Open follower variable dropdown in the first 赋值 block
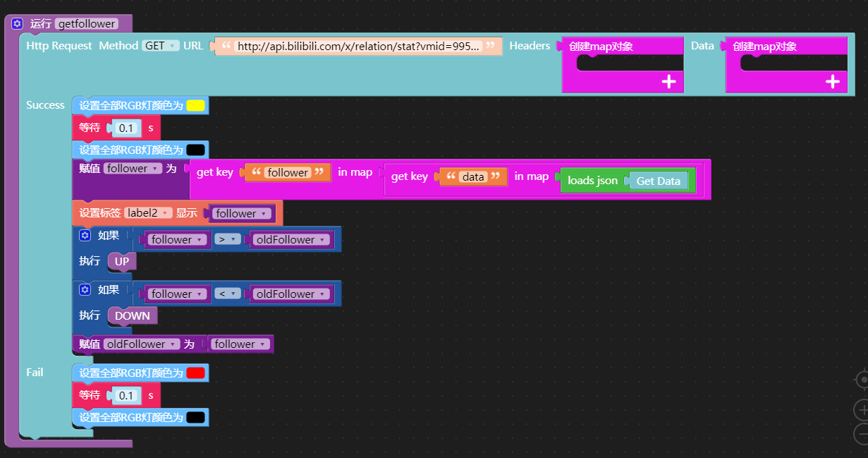The image size is (868, 458). [x=133, y=169]
